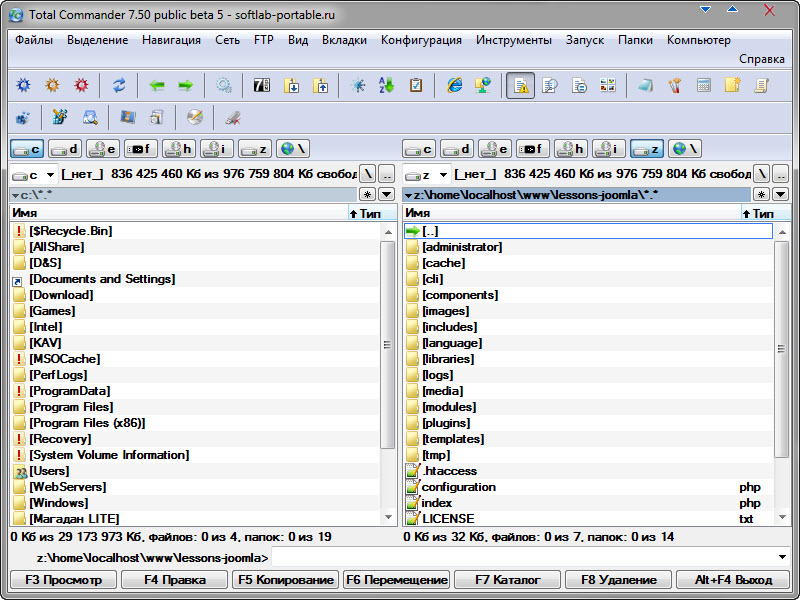Open the Навигация menu
This screenshot has height=600, width=800.
coord(171,40)
